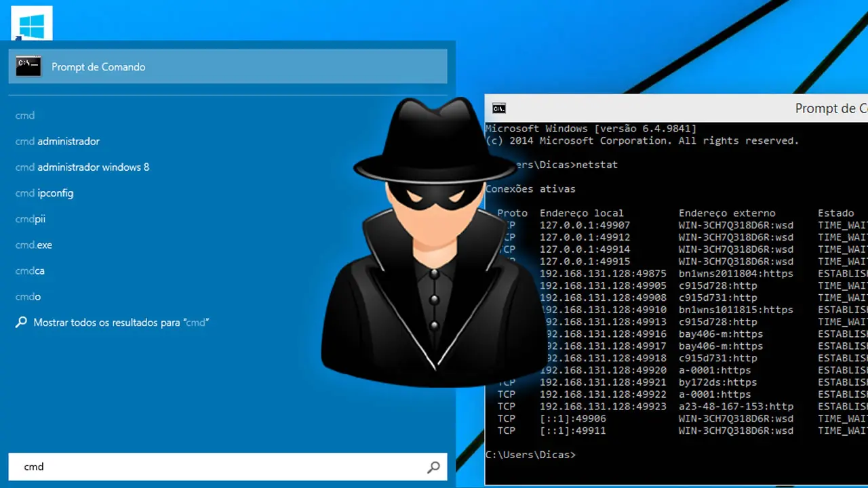The width and height of the screenshot is (868, 488).
Task: Click local address 127.0.0.1:49907
Action: [x=585, y=226]
